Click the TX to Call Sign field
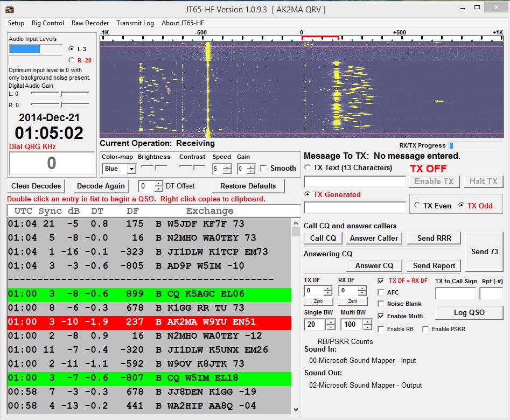Image resolution: width=510 pixels, height=420 pixels. point(456,293)
